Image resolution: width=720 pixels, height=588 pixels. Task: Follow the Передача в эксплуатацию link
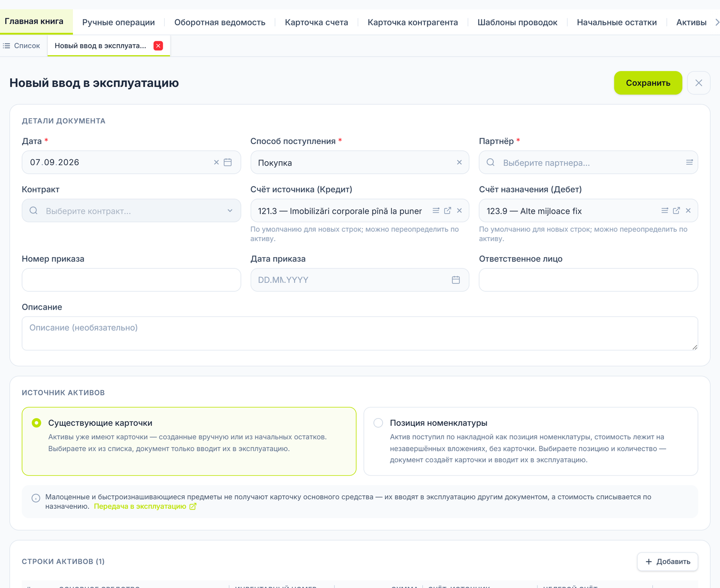click(145, 506)
